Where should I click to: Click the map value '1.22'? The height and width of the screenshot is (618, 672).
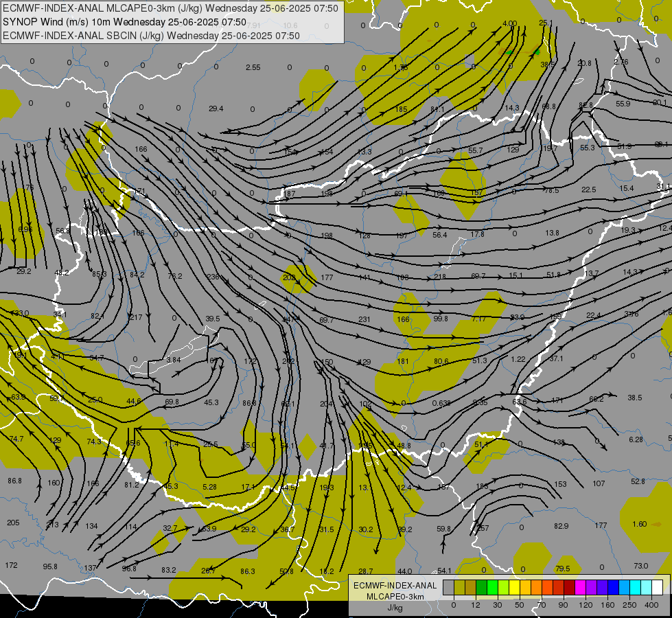pyautogui.click(x=518, y=359)
